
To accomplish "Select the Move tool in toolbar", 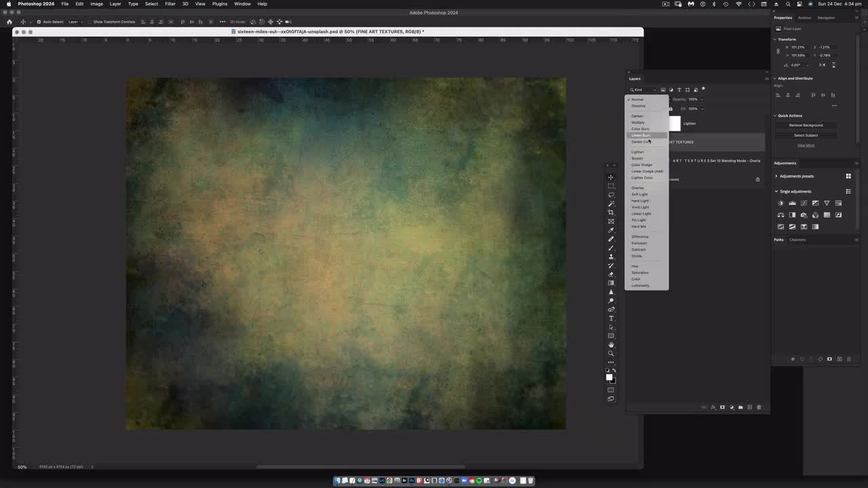I will pos(611,178).
